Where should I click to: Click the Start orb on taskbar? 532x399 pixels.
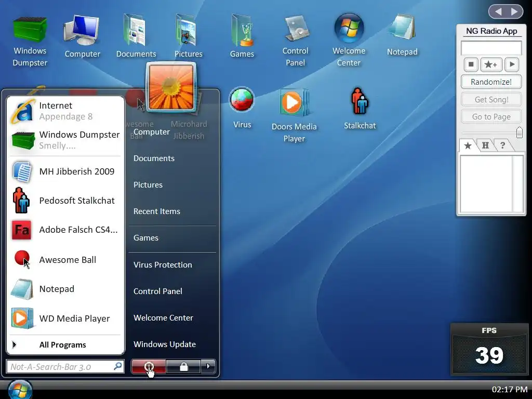[x=20, y=390]
